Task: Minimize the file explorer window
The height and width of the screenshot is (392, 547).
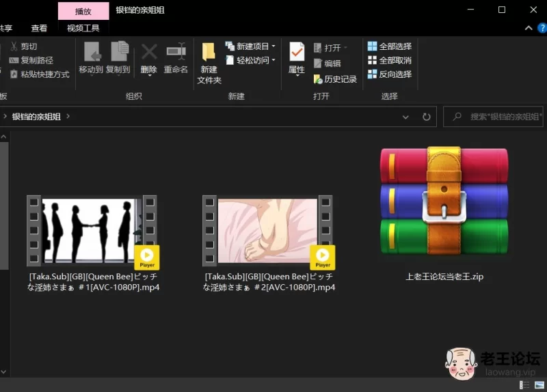Action: [x=470, y=10]
